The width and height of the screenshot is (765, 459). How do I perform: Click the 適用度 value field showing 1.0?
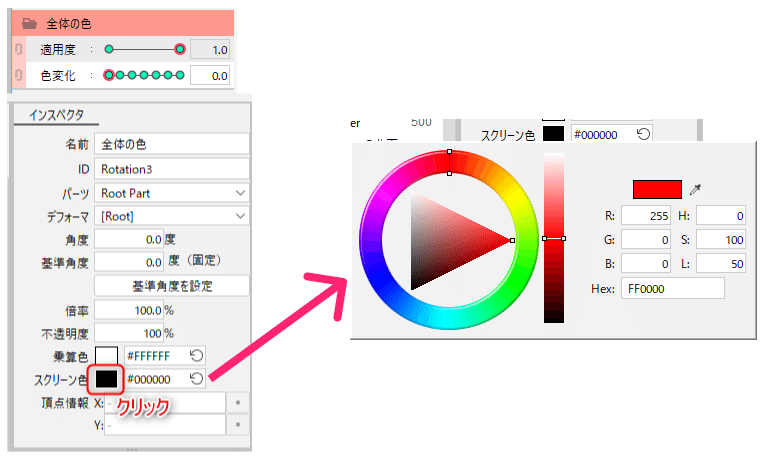click(210, 50)
